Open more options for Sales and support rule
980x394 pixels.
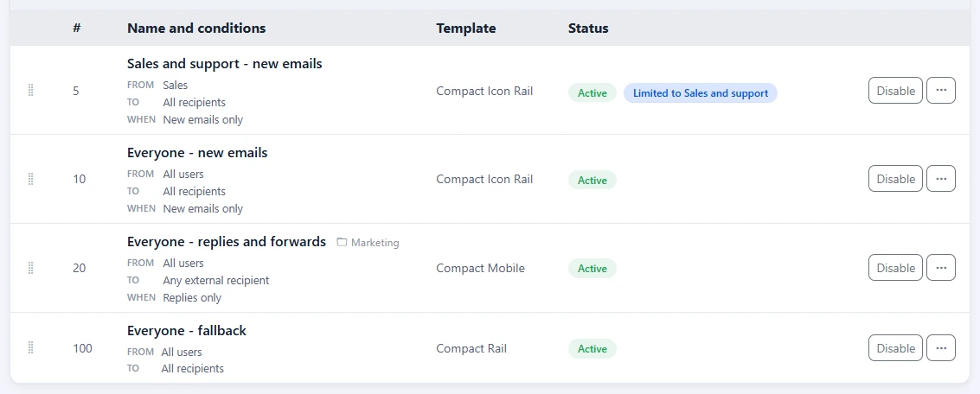tap(940, 91)
